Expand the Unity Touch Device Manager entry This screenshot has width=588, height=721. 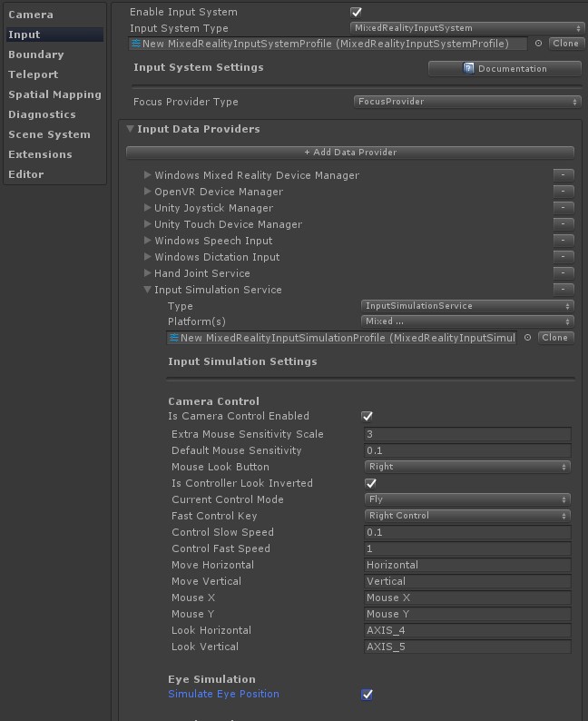pyautogui.click(x=147, y=224)
